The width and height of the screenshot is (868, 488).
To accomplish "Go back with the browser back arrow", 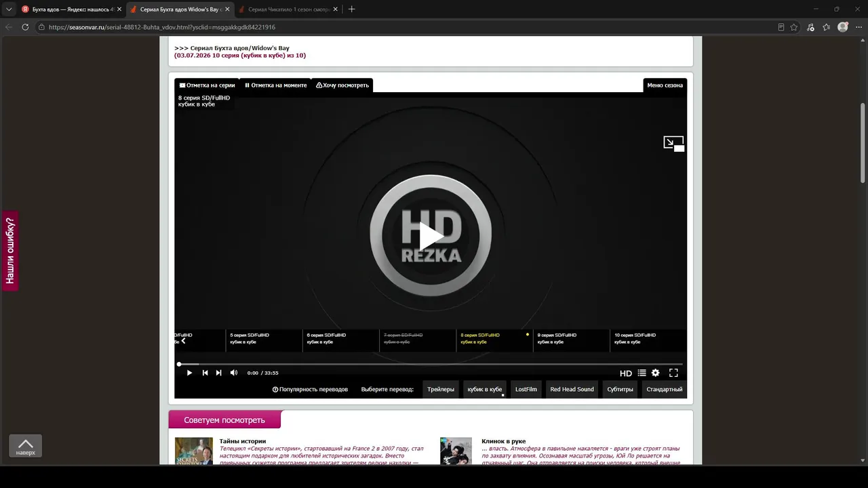I will pyautogui.click(x=9, y=27).
